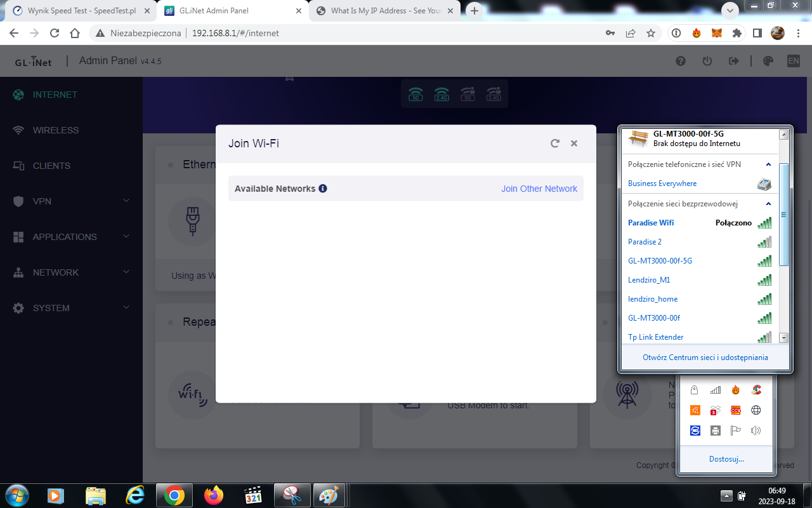Collapse the Połączenie sieci bezprzewodowej section
This screenshot has height=508, width=812.
(x=769, y=204)
